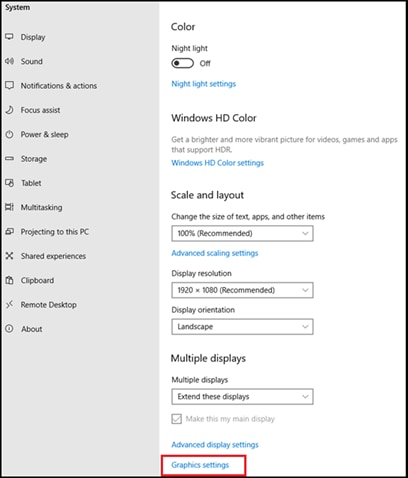Open the 100% (Recommended) scaling dropdown
The image size is (408, 478).
pos(242,233)
